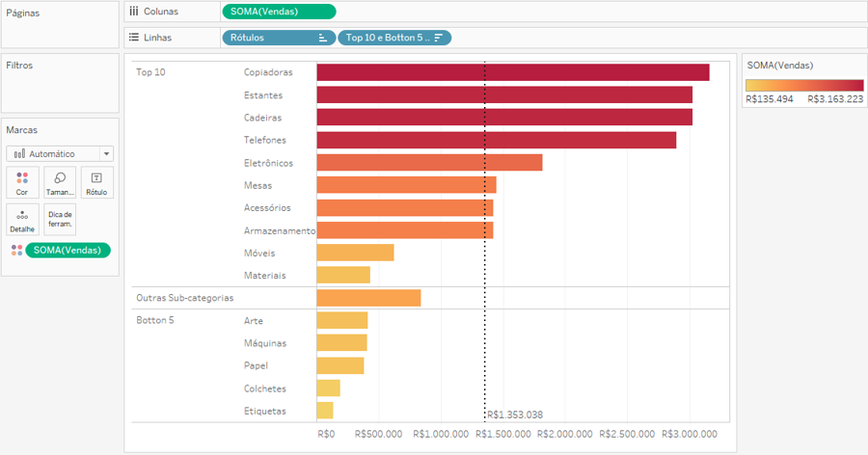Viewport: 868px width, 455px height.
Task: Click the Colchetes bar
Action: tap(328, 388)
